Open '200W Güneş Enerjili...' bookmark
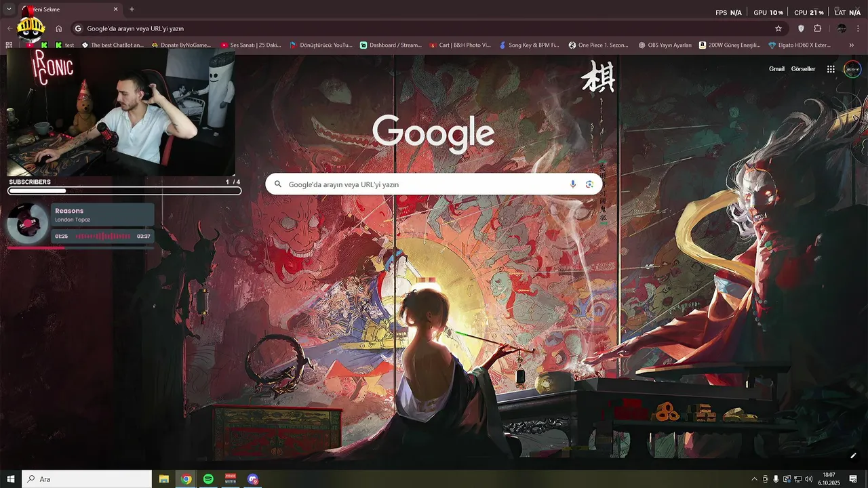This screenshot has width=868, height=488. point(730,45)
